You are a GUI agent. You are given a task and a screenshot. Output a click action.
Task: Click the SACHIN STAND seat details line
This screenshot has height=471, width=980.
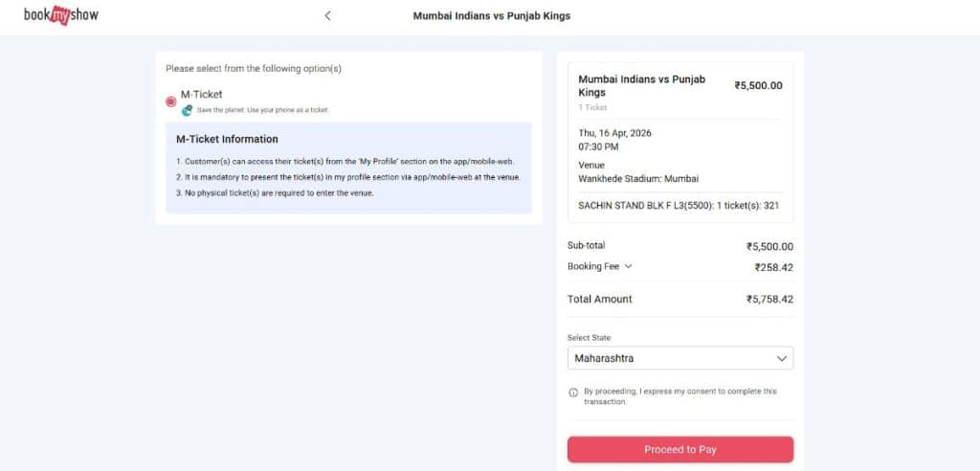pos(679,205)
